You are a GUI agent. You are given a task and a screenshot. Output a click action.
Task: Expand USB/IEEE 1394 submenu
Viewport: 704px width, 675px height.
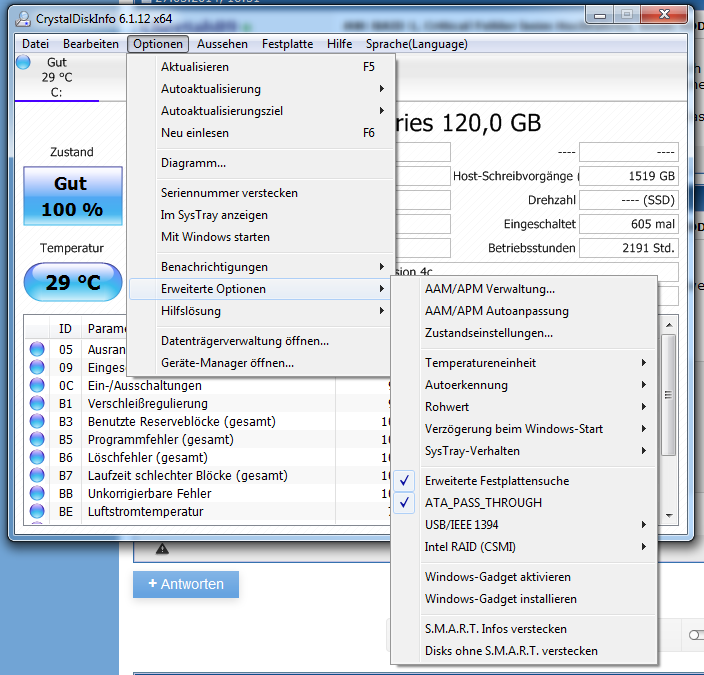[524, 525]
